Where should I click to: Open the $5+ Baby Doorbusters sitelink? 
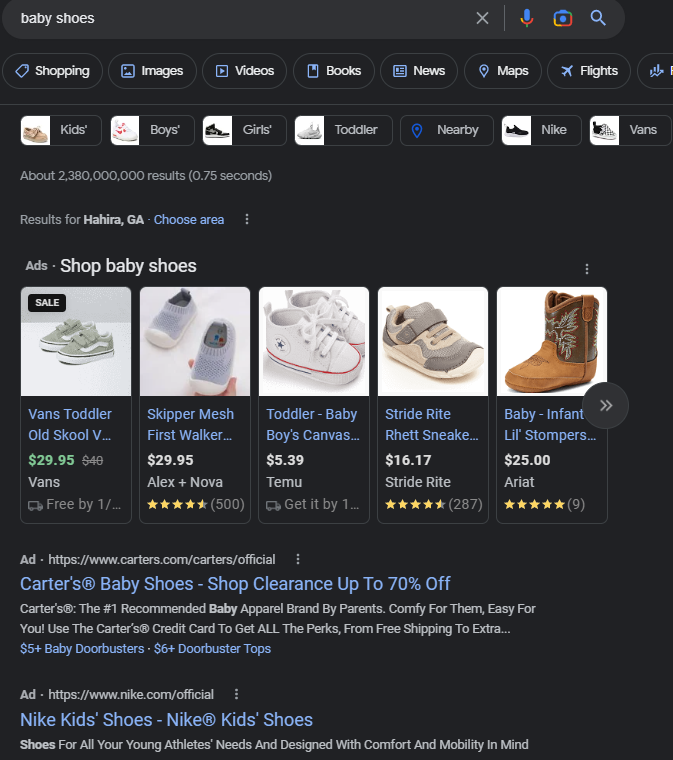point(82,649)
